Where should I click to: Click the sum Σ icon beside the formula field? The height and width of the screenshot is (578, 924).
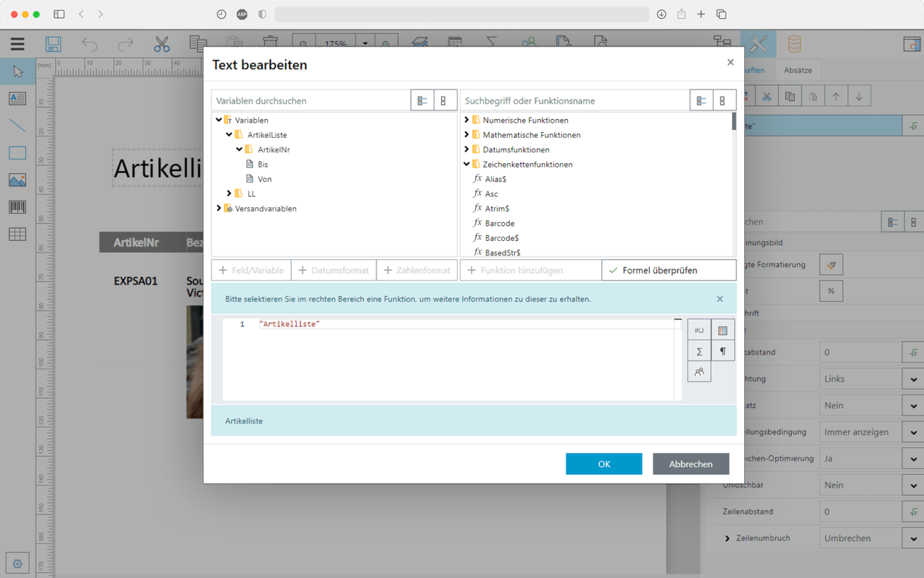pyautogui.click(x=699, y=351)
